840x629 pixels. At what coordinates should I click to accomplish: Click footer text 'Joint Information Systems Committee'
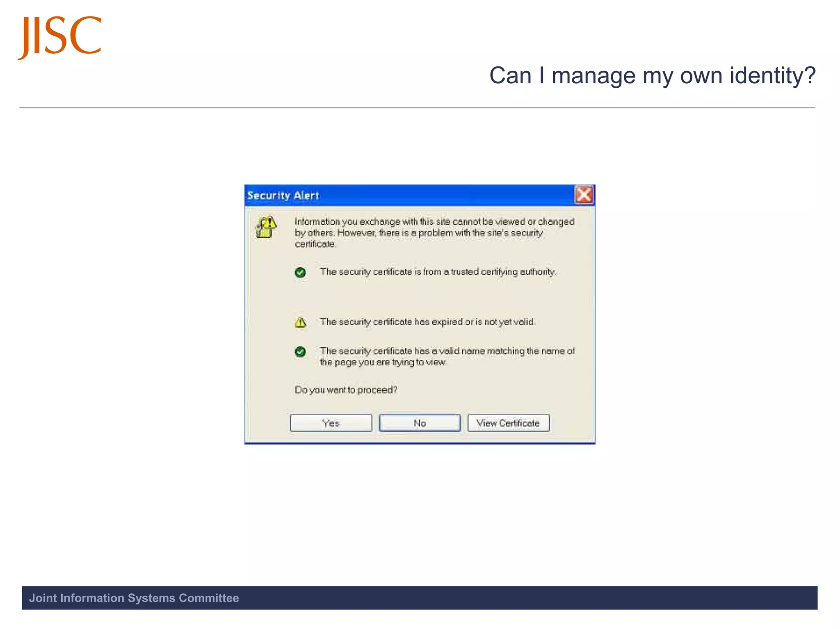134,598
